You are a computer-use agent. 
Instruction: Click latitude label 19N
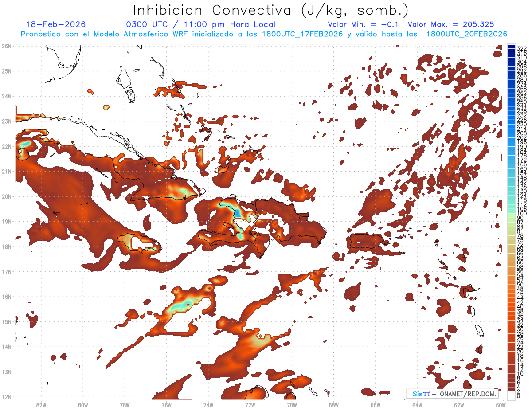(7, 221)
